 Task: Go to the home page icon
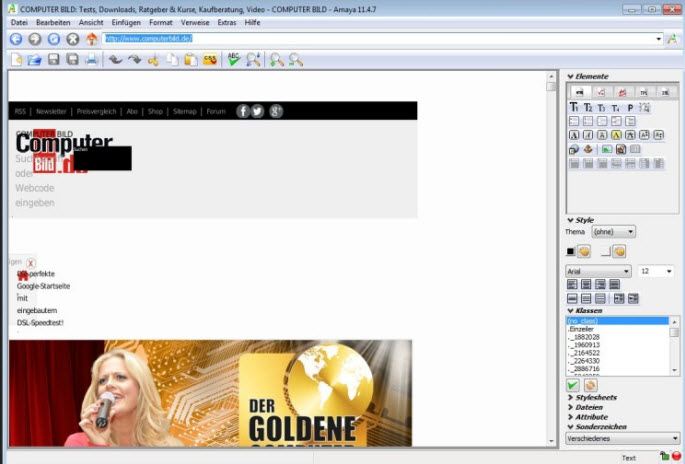pos(91,39)
